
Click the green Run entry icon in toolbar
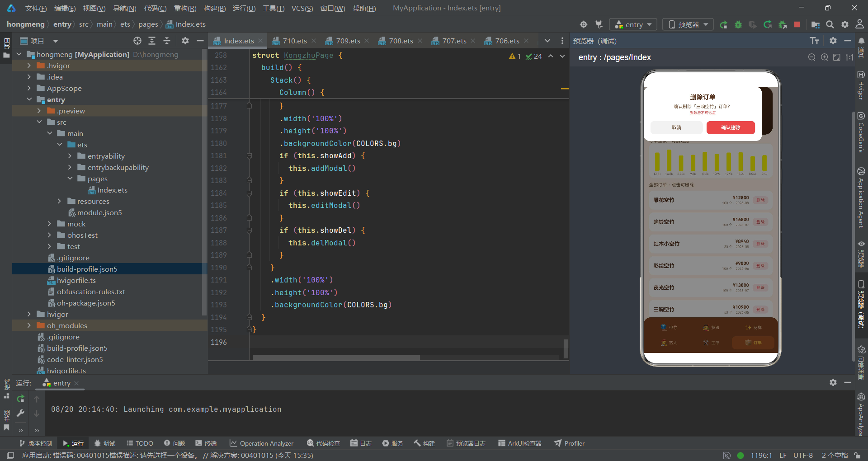(x=723, y=25)
